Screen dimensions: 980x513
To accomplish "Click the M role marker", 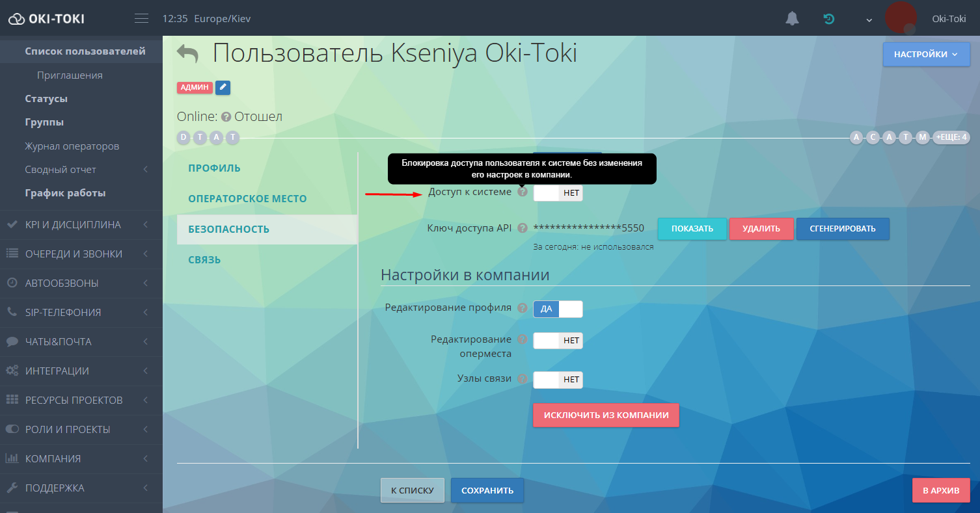I will click(923, 137).
